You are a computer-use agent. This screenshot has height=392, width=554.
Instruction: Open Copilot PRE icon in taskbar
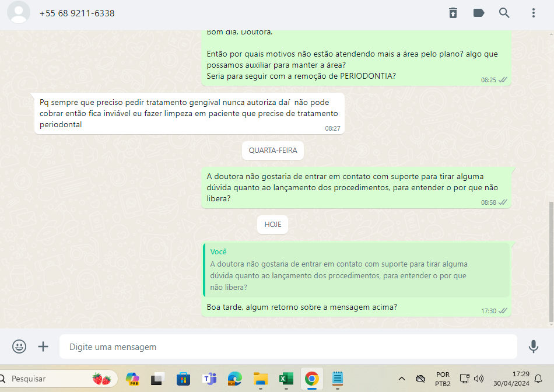(x=132, y=379)
